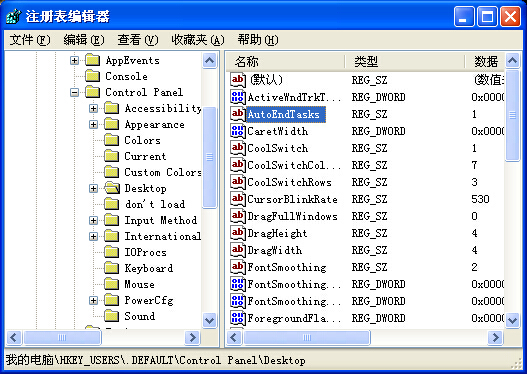Click the DWORD icon of ActiveWndTrkT...

[238, 97]
